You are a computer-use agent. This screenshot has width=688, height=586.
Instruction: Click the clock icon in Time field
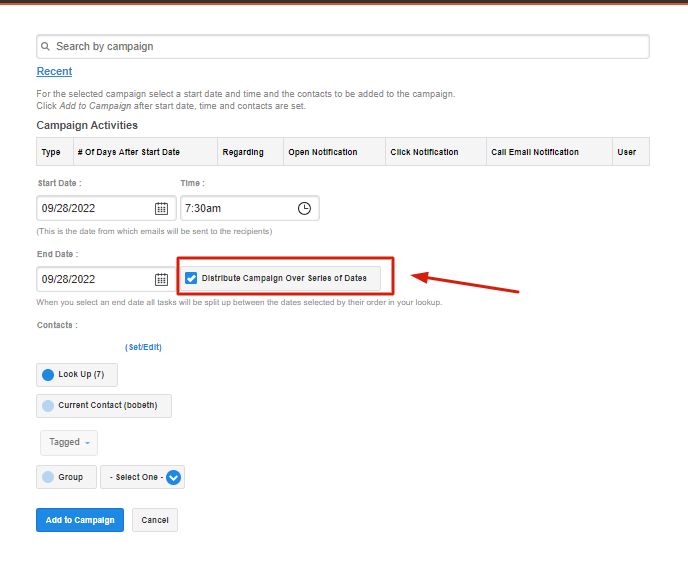304,208
